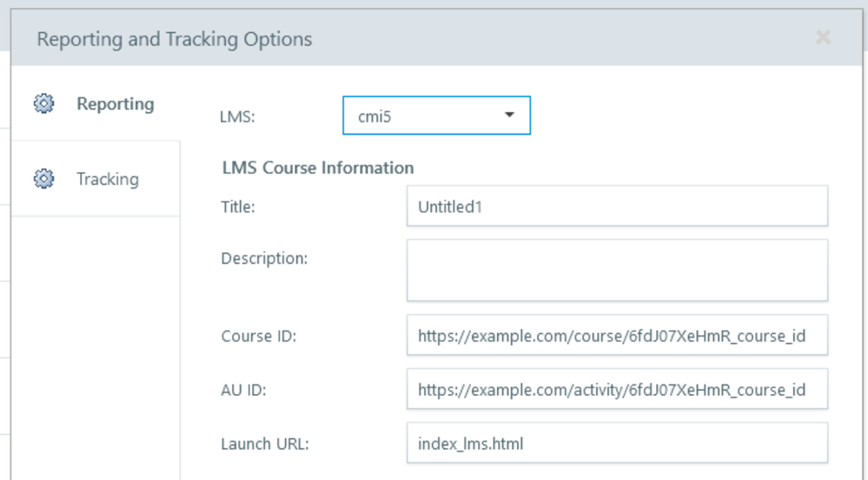Viewport: 868px width, 480px height.
Task: Click the "Description:" label
Action: tap(264, 258)
